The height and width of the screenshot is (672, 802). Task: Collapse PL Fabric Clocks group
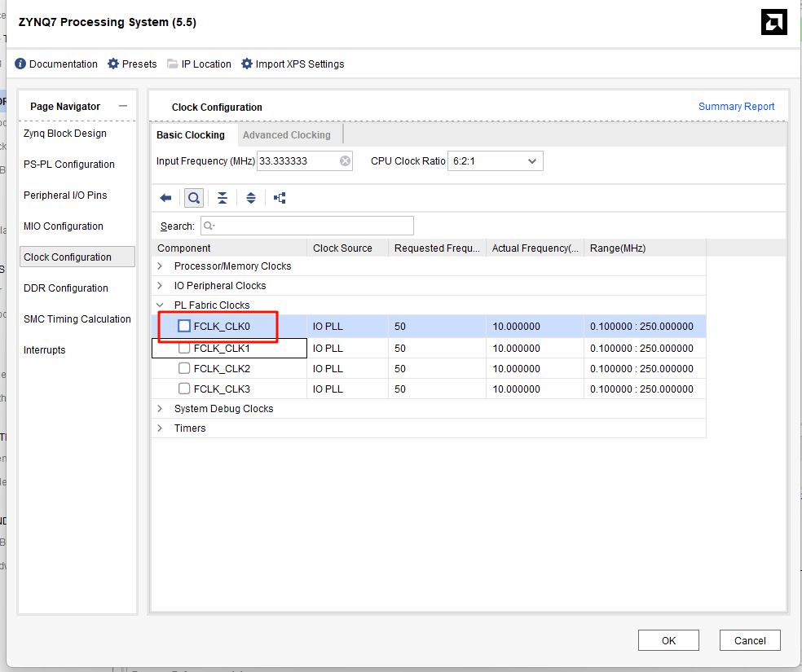pyautogui.click(x=160, y=305)
